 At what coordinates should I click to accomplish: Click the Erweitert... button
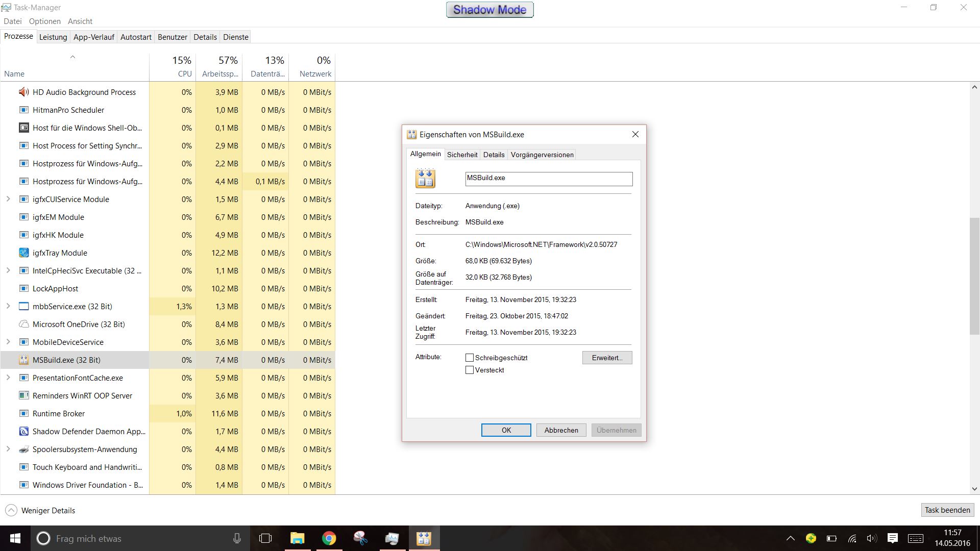(x=607, y=358)
